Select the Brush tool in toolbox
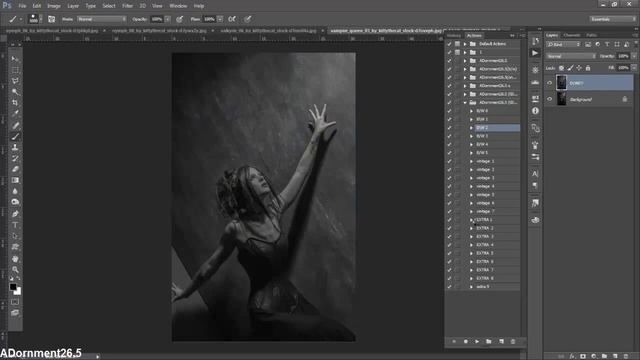Screen dimensions: 640x360 point(15,136)
